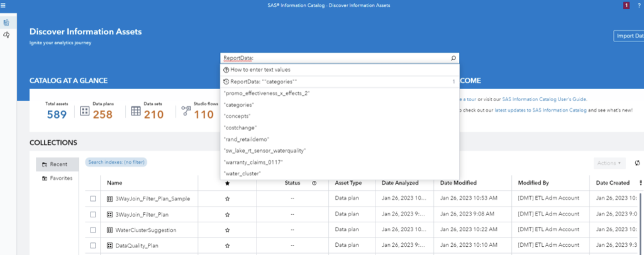Favorite WaterClusterSuggestion with its star
The width and height of the screenshot is (644, 255).
pyautogui.click(x=227, y=230)
